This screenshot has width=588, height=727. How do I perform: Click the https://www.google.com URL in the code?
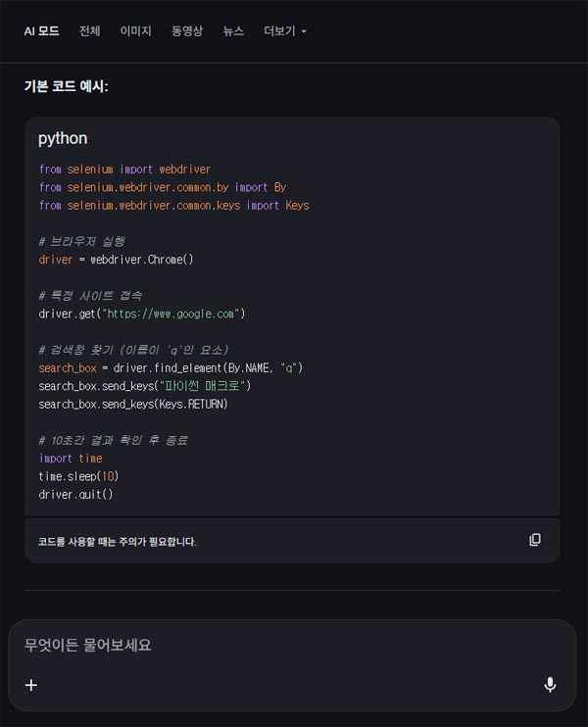click(x=168, y=314)
